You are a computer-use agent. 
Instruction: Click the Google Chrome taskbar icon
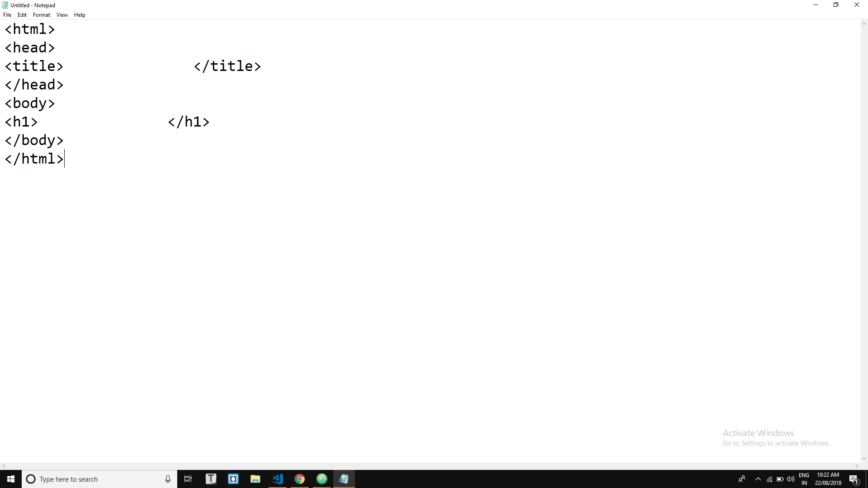(299, 479)
